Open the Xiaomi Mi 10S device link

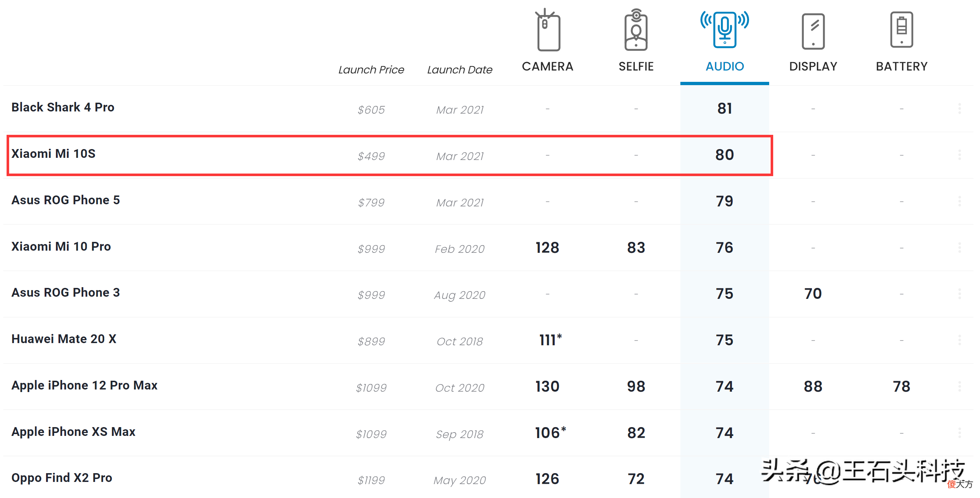pyautogui.click(x=53, y=154)
